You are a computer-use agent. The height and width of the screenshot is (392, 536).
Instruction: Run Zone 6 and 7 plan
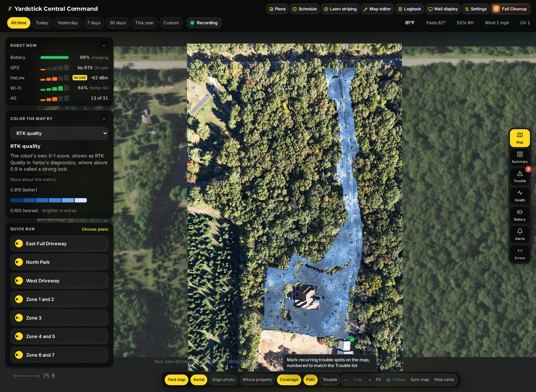pos(59,355)
